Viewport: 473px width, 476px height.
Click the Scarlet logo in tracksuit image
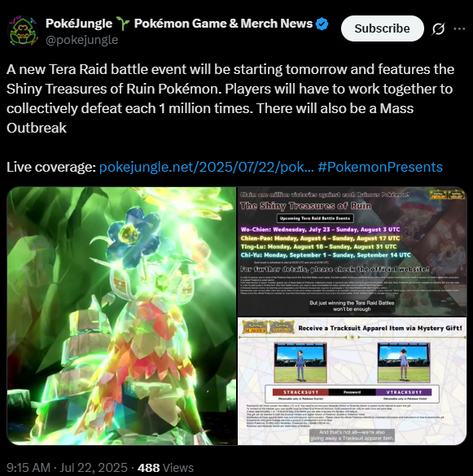click(255, 328)
